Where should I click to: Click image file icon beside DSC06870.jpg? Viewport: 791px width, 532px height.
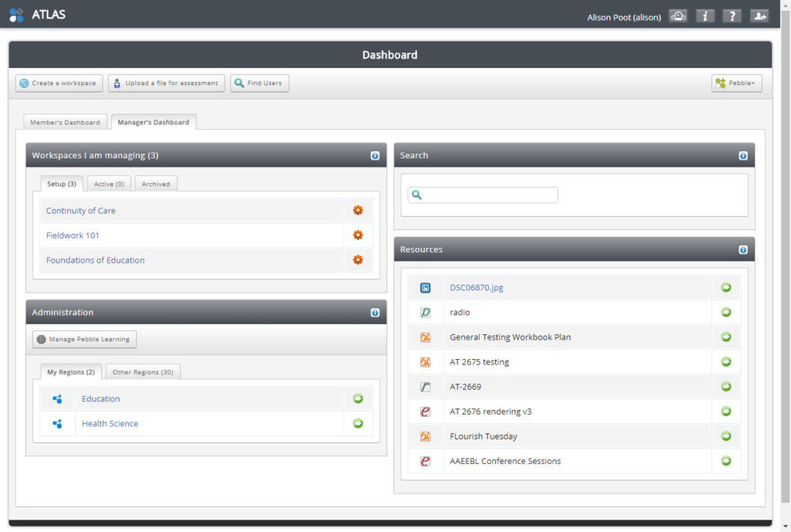[426, 288]
